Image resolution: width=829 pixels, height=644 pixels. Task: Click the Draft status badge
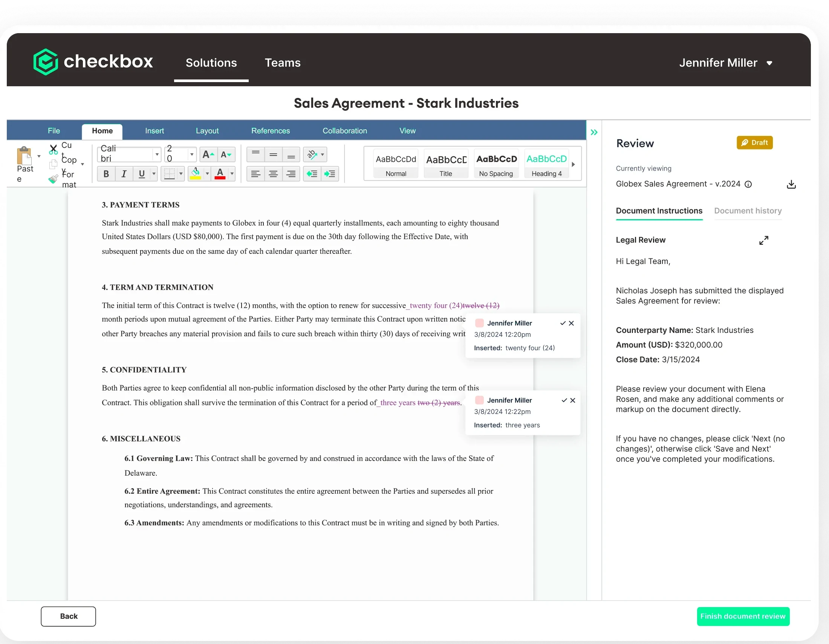coord(755,143)
